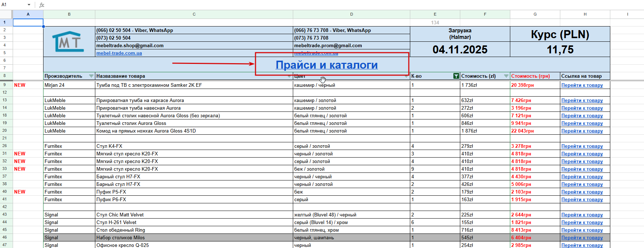Screen dimensions: 644x248
Task: Open filter for Цвет column
Action: pos(406,76)
